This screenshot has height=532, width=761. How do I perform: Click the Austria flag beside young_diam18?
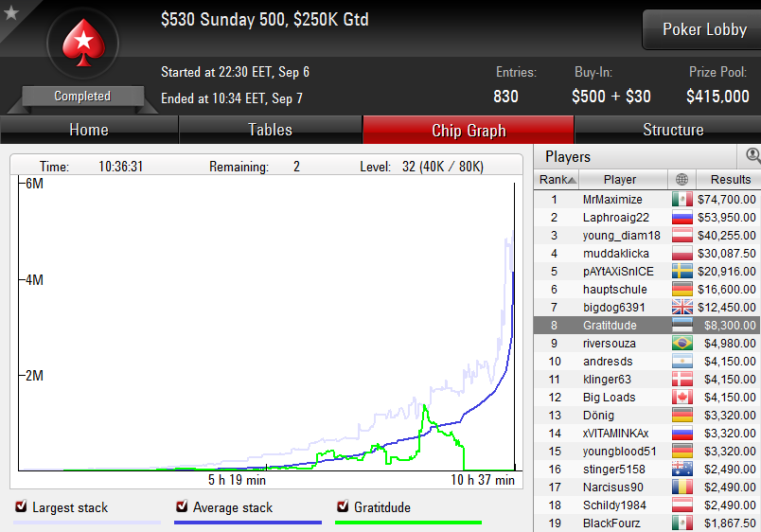pyautogui.click(x=681, y=236)
